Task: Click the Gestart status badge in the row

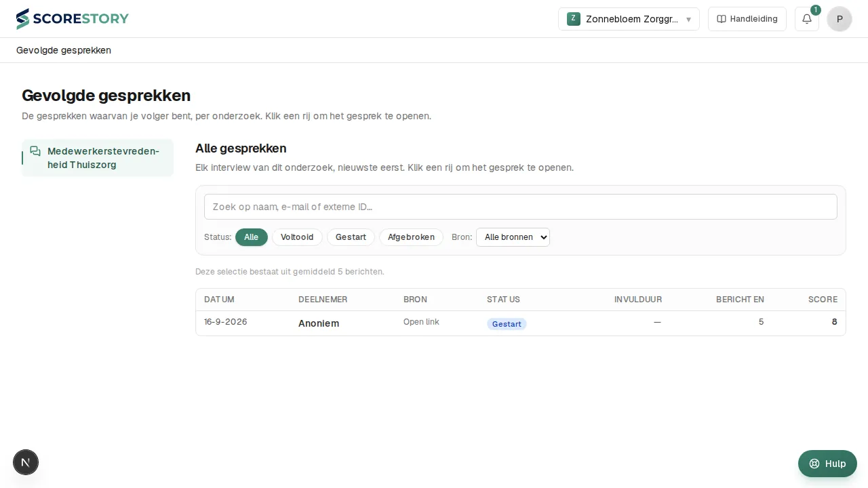Action: pyautogui.click(x=507, y=324)
